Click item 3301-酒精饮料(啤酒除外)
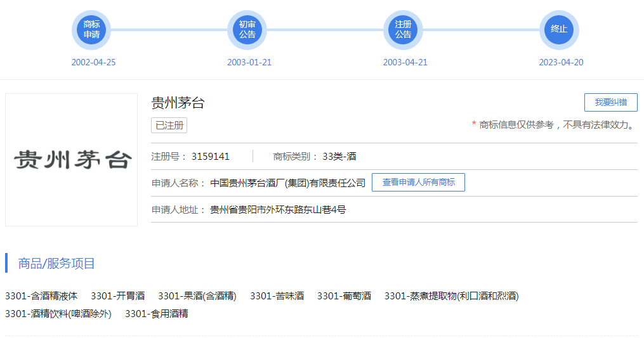This screenshot has width=644, height=338. coord(58,314)
